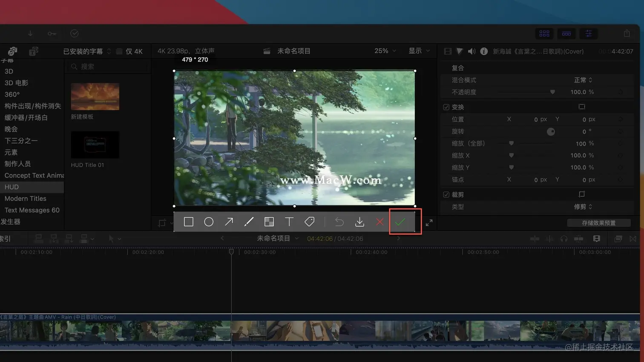Select the text annotation tool
This screenshot has height=362, width=644.
click(x=289, y=222)
